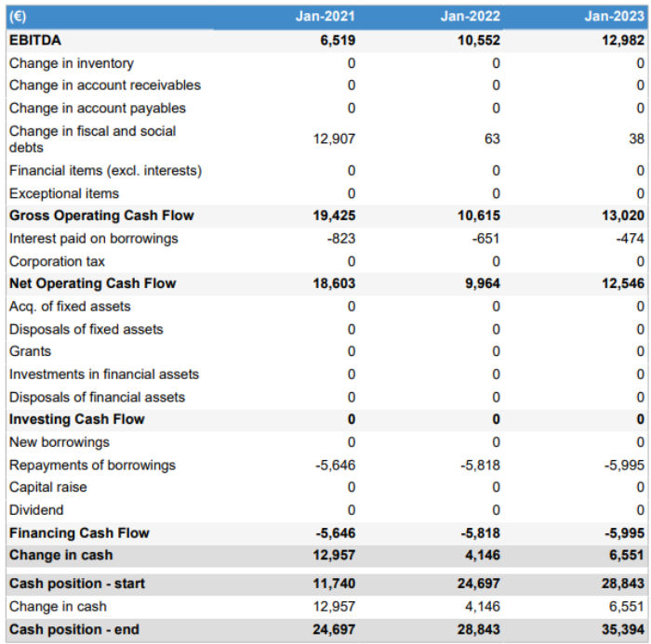The width and height of the screenshot is (651, 644).
Task: Click Gross Operating Cash Flow value 19,425
Action: (x=334, y=216)
